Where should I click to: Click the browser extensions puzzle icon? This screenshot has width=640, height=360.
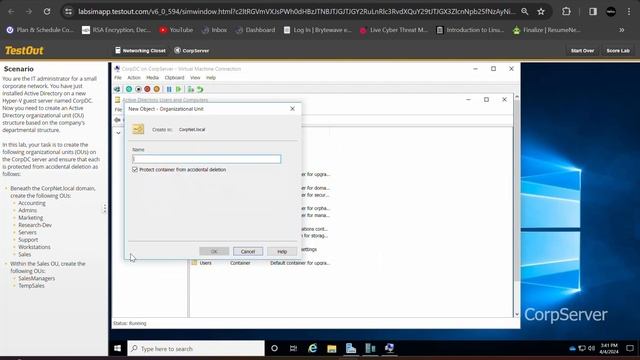(566, 11)
